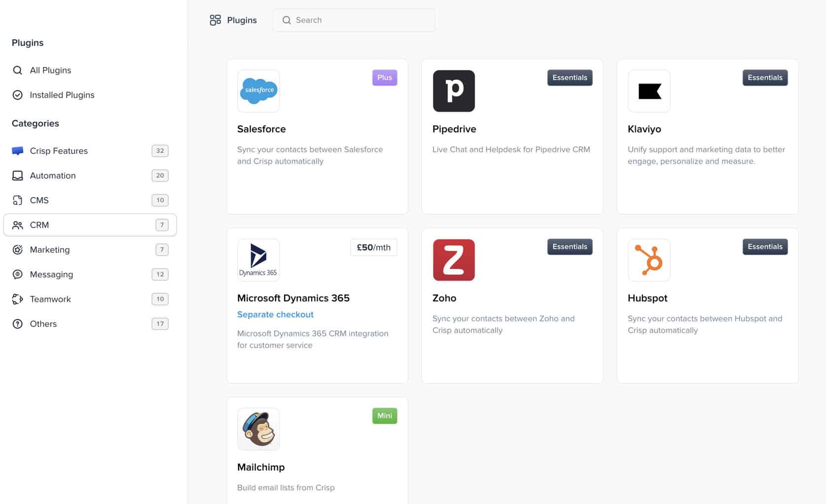Open the Teamwork category
Screen dimensions: 826x504
click(x=50, y=299)
